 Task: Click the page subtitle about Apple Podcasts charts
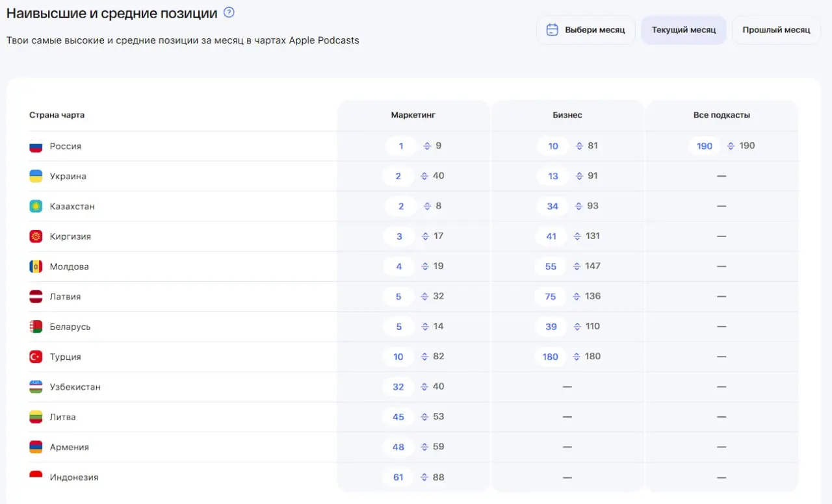click(x=183, y=40)
